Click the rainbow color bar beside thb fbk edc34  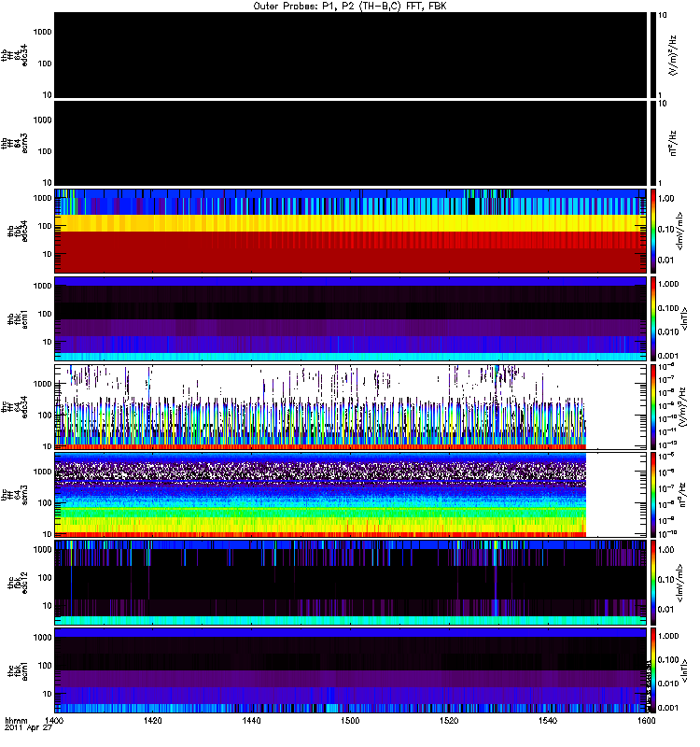pyautogui.click(x=653, y=231)
